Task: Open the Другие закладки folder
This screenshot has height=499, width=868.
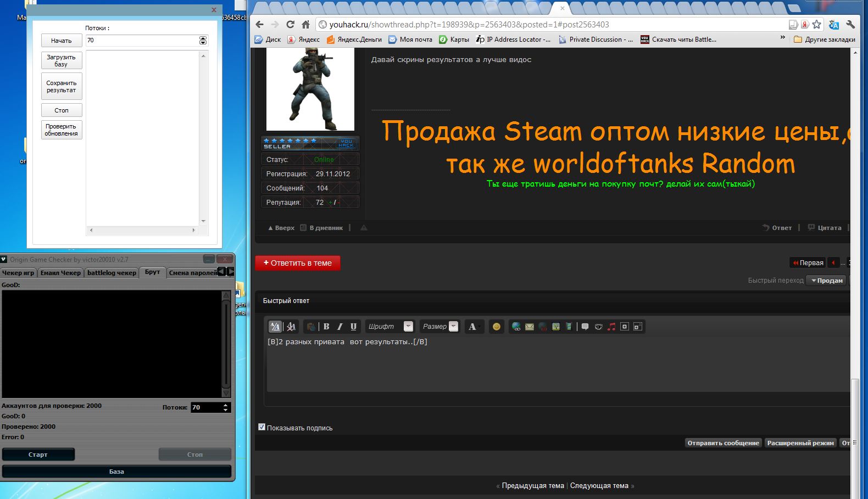Action: point(825,40)
